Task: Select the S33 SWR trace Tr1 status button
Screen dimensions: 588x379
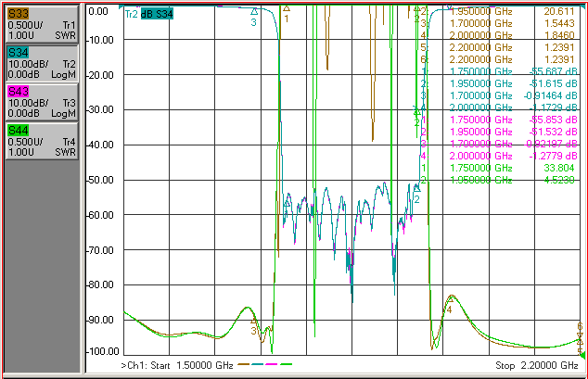Action: tap(42, 24)
